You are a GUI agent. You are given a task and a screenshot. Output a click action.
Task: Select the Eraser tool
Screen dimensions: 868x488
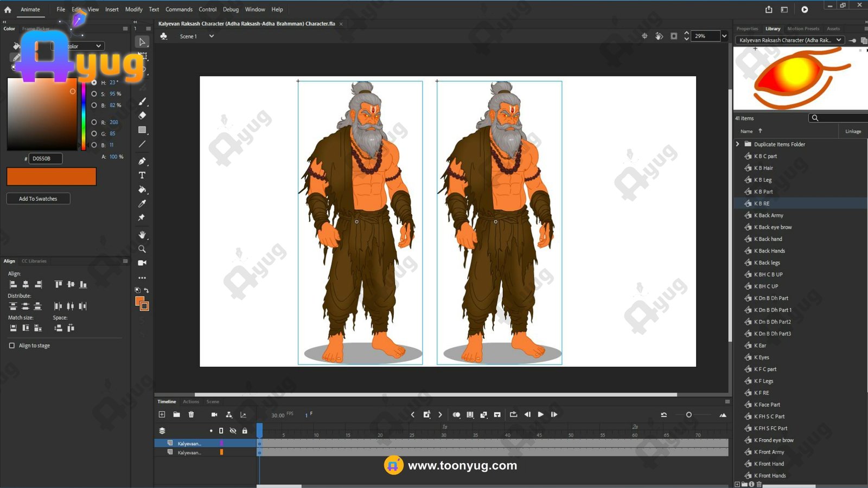click(x=142, y=115)
